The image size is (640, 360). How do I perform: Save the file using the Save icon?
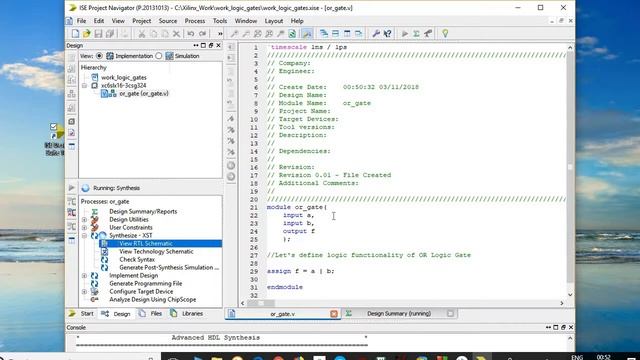98,33
